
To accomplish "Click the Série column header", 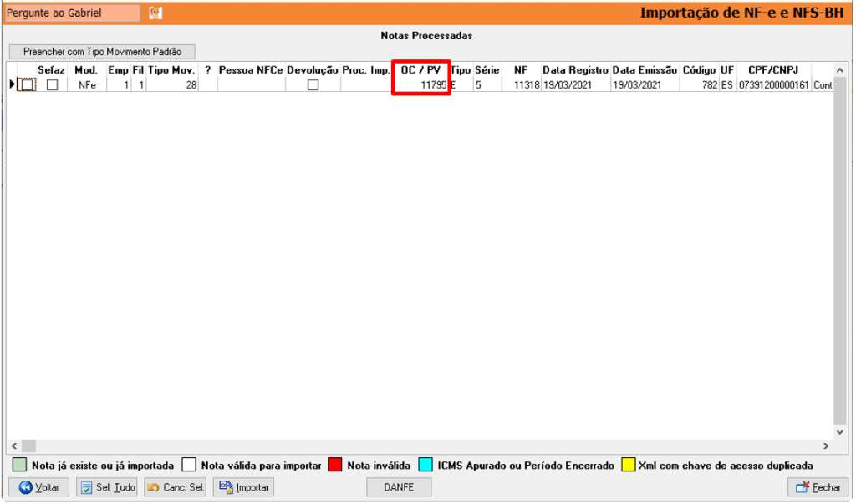I will click(487, 70).
